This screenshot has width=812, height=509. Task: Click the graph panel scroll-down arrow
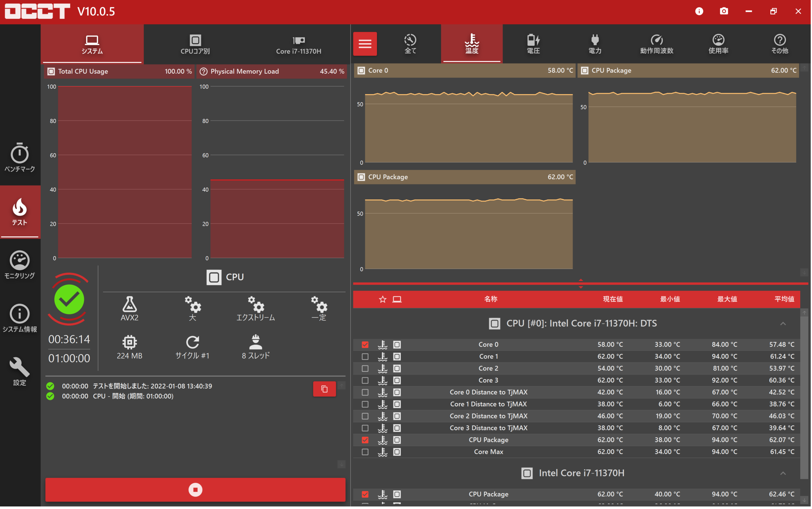[x=805, y=273]
